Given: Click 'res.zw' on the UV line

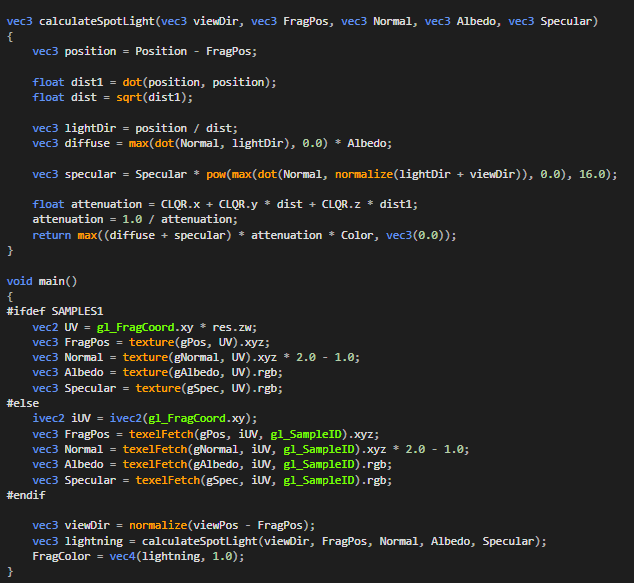Looking at the screenshot, I should (232, 327).
